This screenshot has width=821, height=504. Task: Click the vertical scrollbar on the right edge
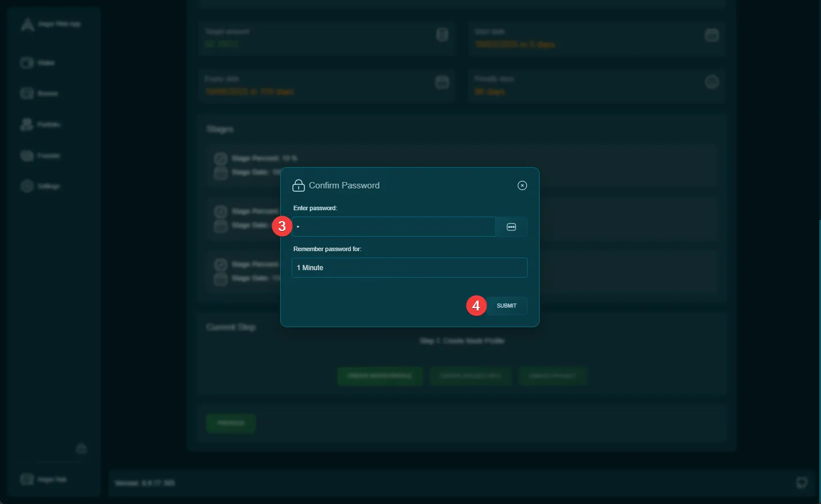click(x=819, y=346)
